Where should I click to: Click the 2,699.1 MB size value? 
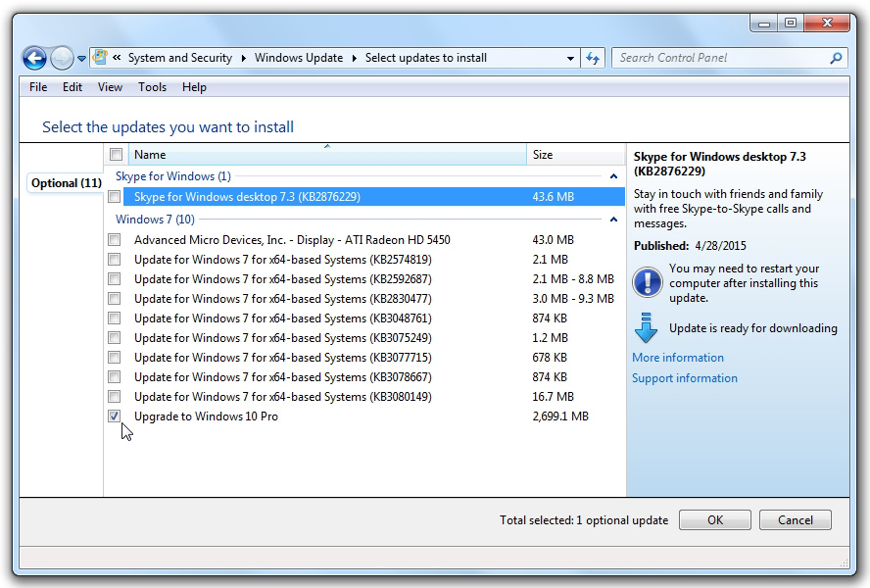coord(560,416)
